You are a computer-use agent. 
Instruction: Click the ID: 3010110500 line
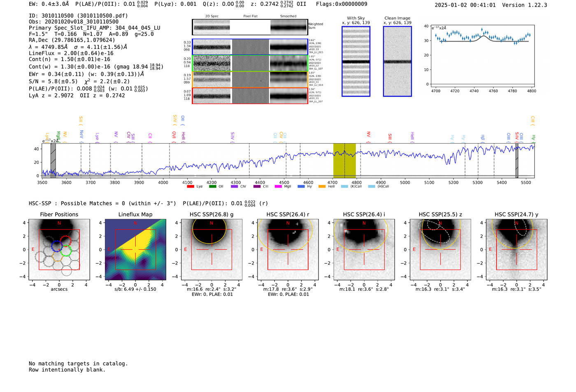(x=78, y=16)
